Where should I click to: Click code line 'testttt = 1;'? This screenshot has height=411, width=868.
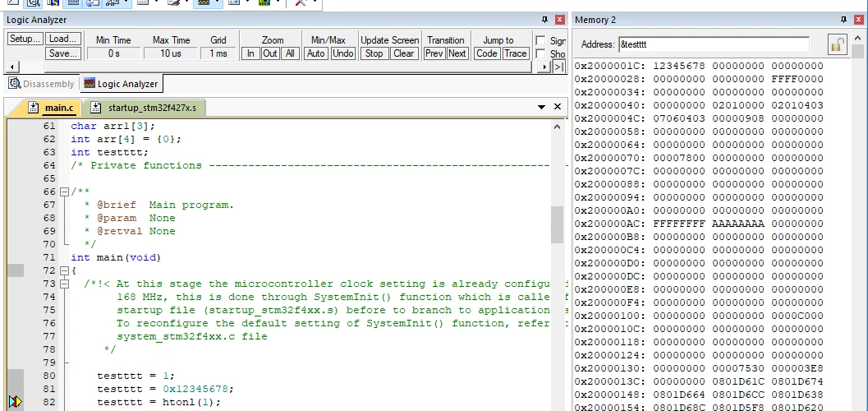[136, 376]
